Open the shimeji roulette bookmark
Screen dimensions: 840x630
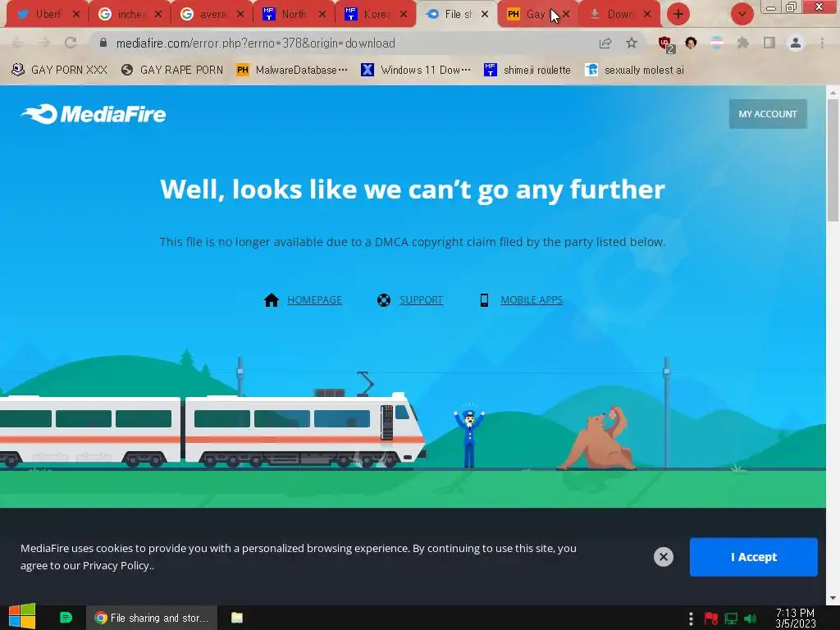(527, 70)
